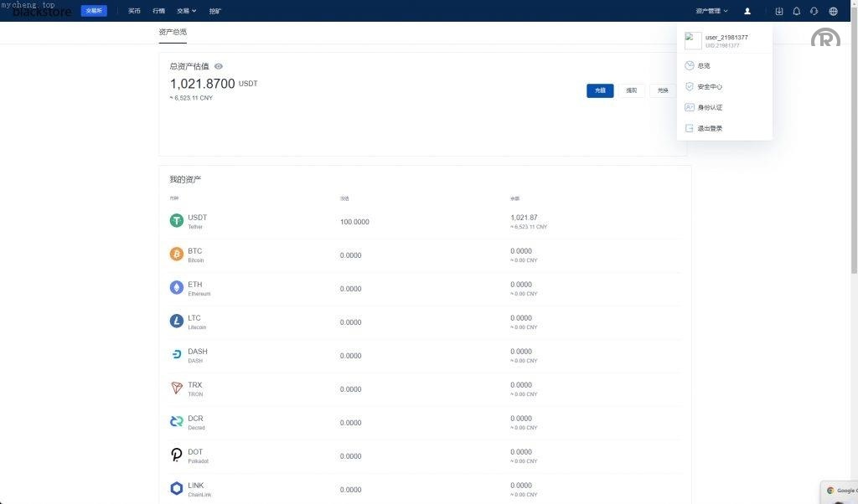Click the BTC Bitcoin coin icon
This screenshot has height=504, width=858.
pos(177,255)
